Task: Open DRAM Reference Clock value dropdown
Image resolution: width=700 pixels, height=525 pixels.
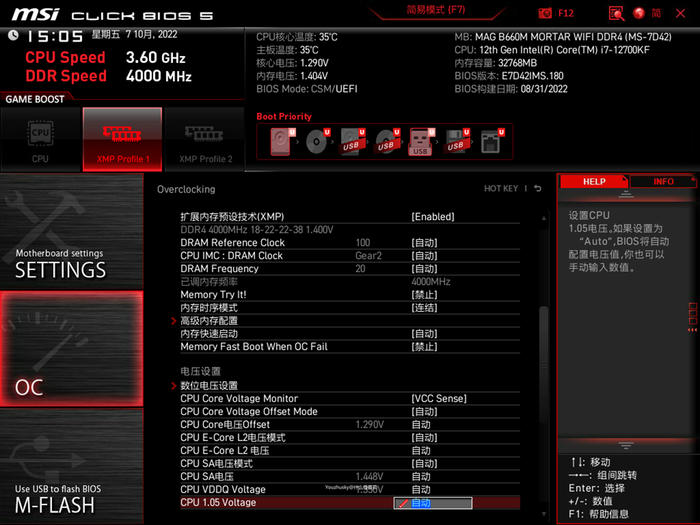Action: tap(424, 243)
